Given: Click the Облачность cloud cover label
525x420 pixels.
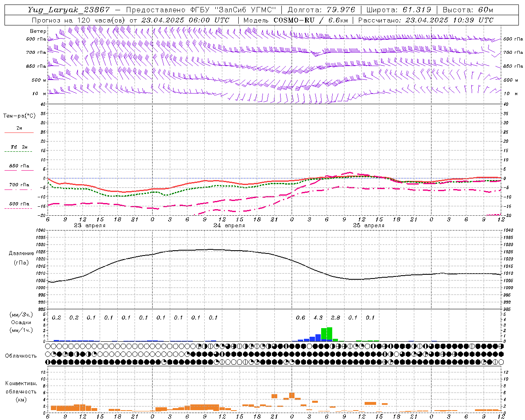Looking at the screenshot, I should click(21, 356).
